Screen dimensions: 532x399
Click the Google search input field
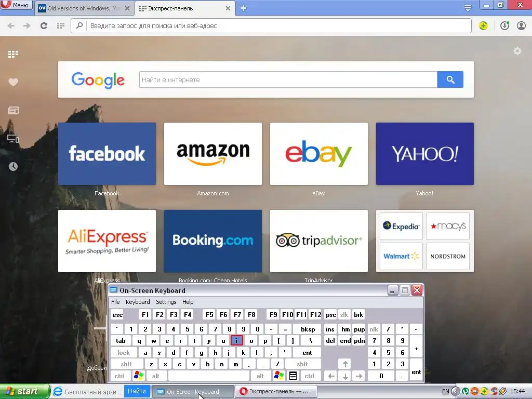point(288,79)
